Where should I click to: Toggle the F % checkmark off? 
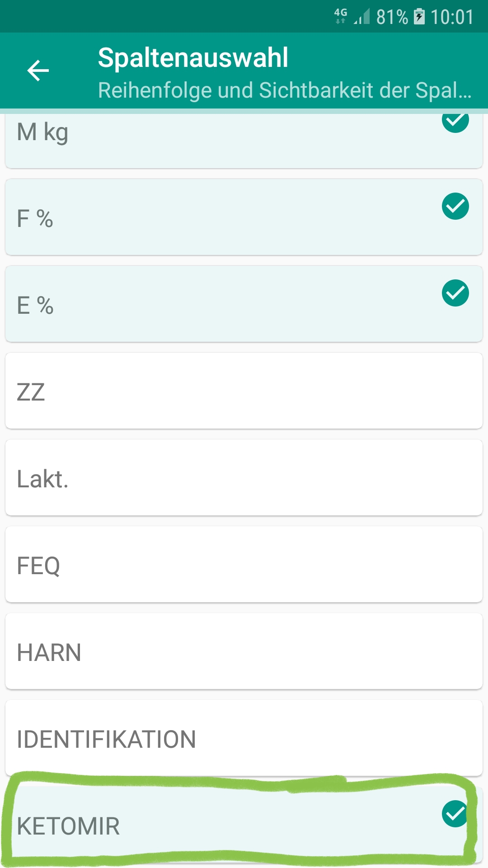pyautogui.click(x=455, y=206)
